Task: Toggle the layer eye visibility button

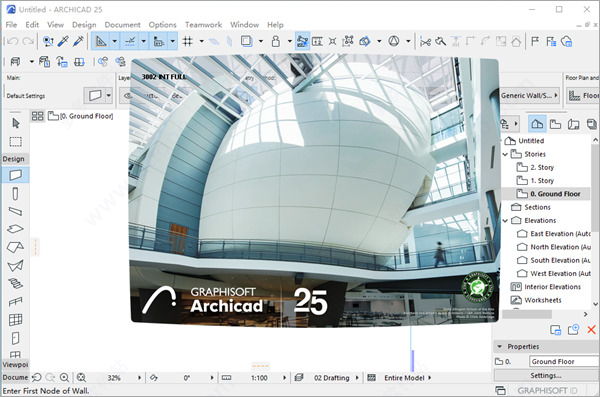Action: (128, 96)
